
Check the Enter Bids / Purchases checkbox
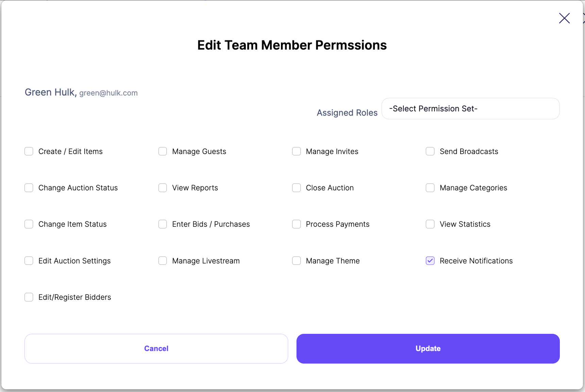(x=163, y=224)
